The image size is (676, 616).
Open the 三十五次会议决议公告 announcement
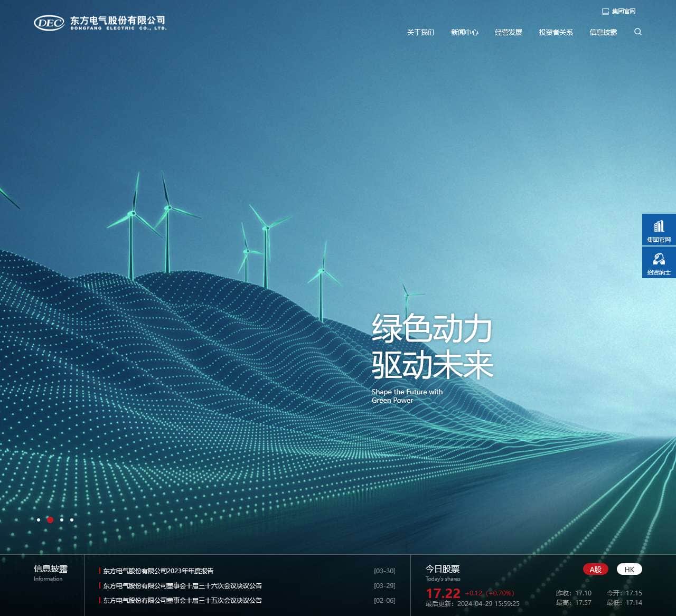pos(183,600)
